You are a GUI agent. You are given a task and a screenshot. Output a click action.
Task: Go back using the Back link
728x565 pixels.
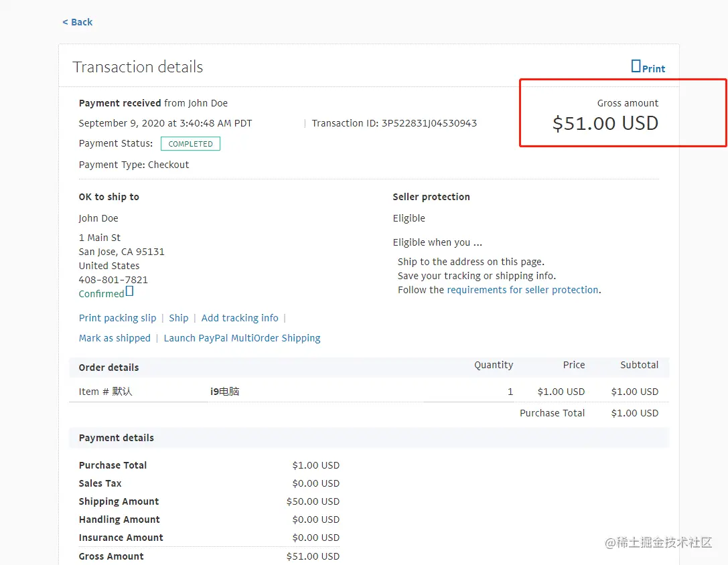point(78,22)
